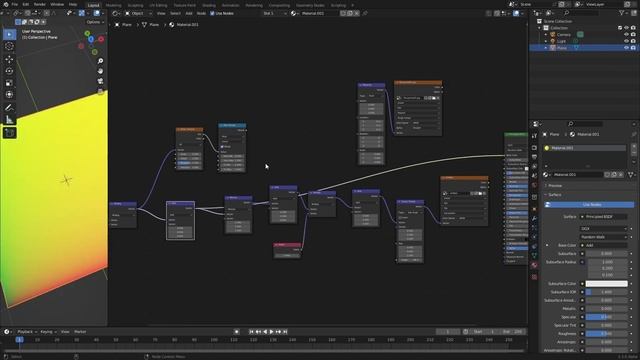The width and height of the screenshot is (640, 360).
Task: Open the Output properties tab
Action: pos(534,157)
